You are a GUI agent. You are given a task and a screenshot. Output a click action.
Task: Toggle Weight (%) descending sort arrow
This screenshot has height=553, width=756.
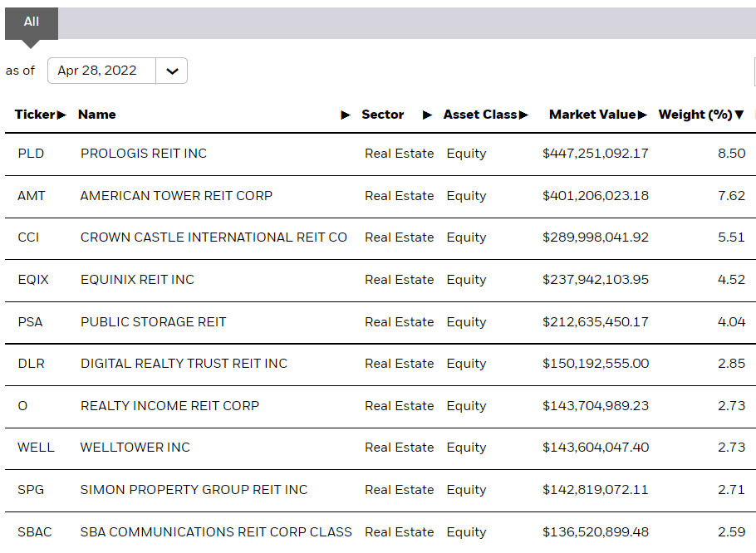(x=739, y=115)
